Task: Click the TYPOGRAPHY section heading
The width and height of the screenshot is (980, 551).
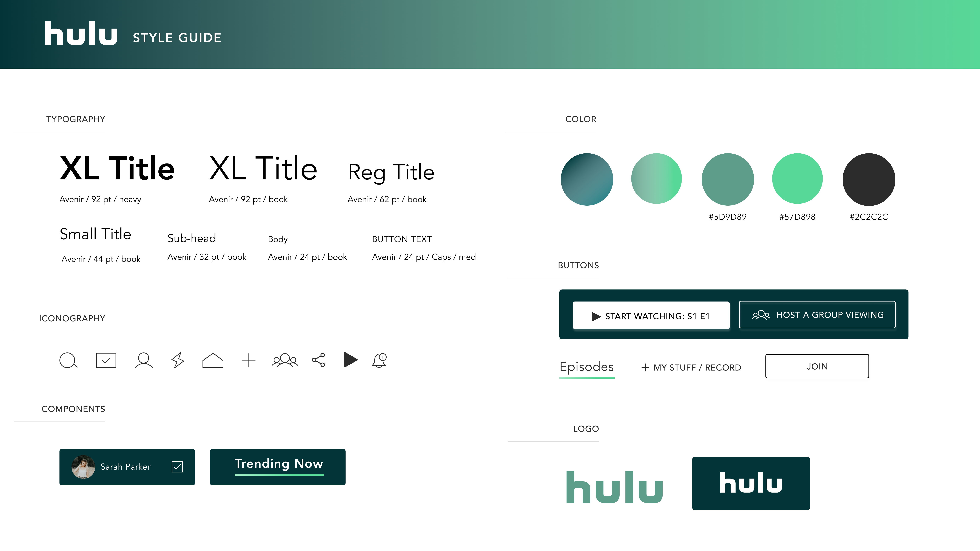Action: pyautogui.click(x=76, y=119)
